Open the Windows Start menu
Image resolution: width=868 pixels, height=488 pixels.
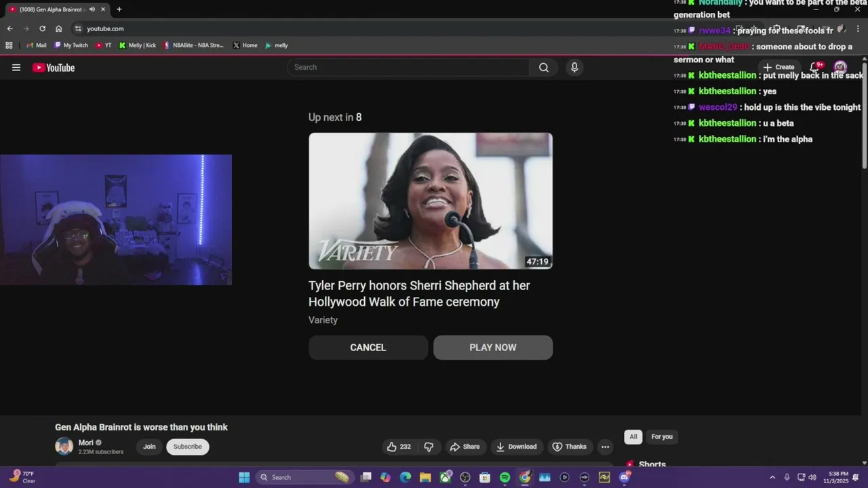[244, 477]
